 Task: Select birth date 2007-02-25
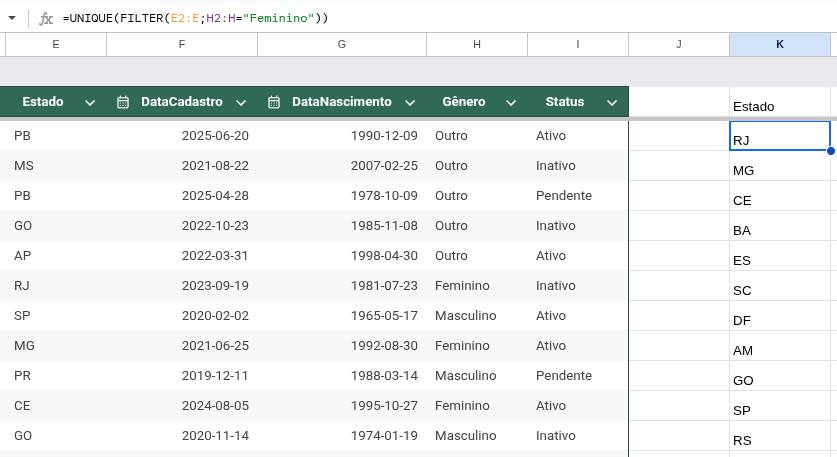coord(342,166)
